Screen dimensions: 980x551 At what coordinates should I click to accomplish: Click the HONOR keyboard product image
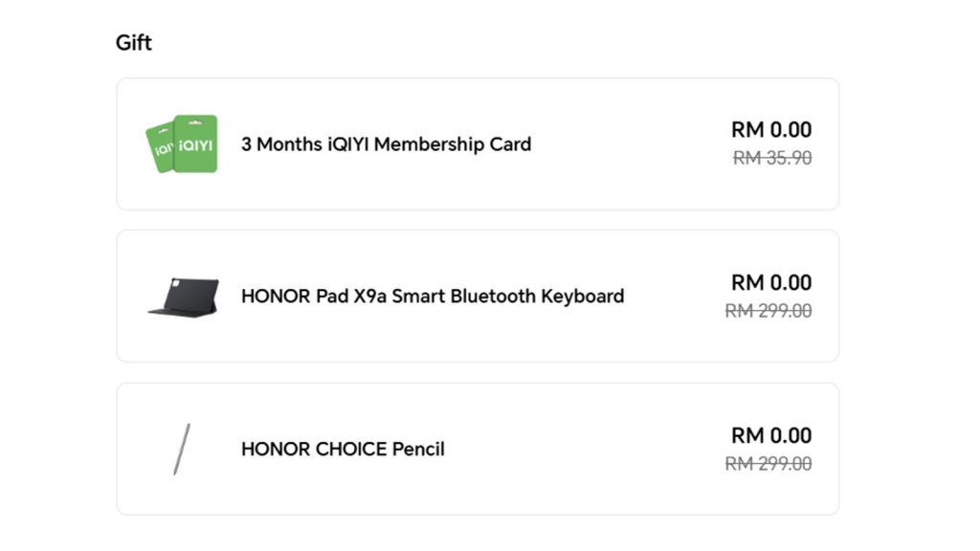click(183, 297)
